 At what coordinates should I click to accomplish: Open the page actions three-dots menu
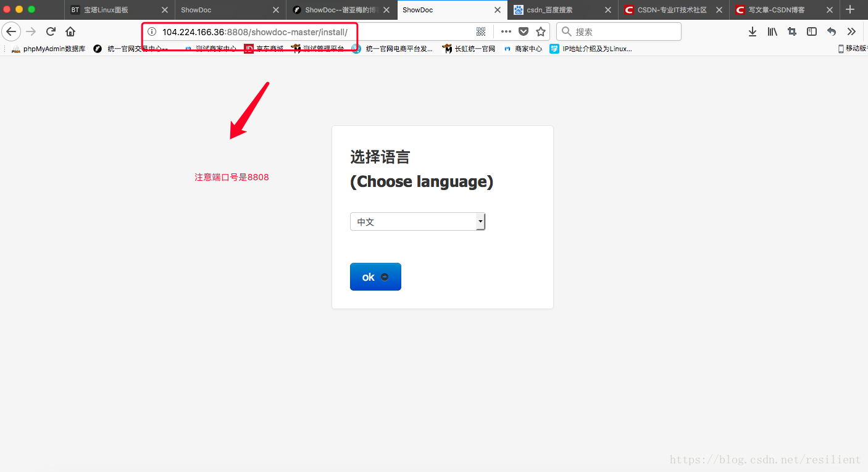[506, 31]
